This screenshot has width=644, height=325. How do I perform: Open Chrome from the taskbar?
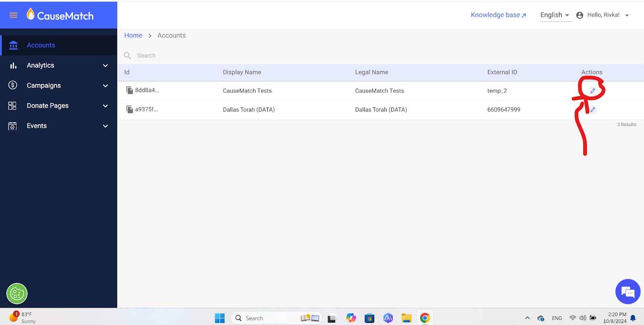[x=425, y=318]
